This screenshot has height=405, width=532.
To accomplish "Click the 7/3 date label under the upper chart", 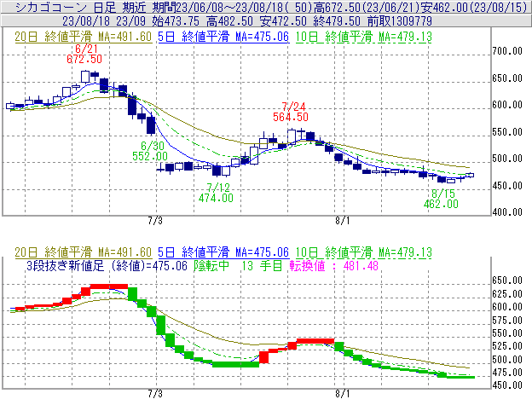I will pyautogui.click(x=155, y=221).
